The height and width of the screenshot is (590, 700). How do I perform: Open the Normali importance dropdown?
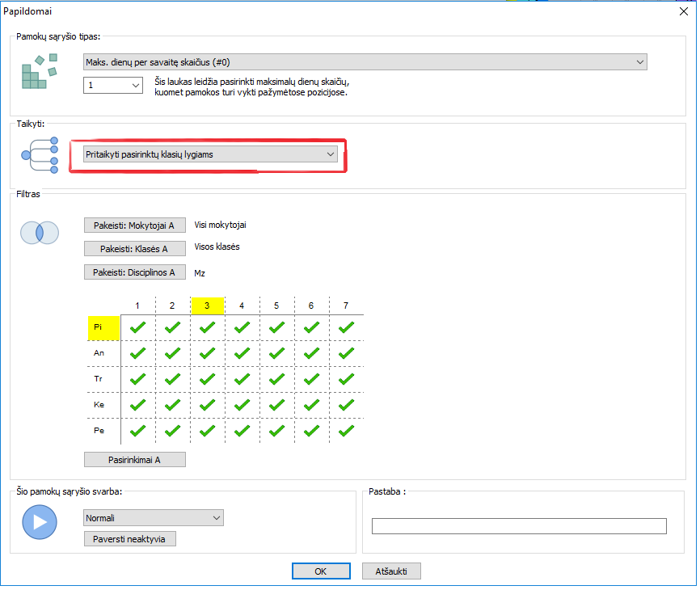coord(154,517)
